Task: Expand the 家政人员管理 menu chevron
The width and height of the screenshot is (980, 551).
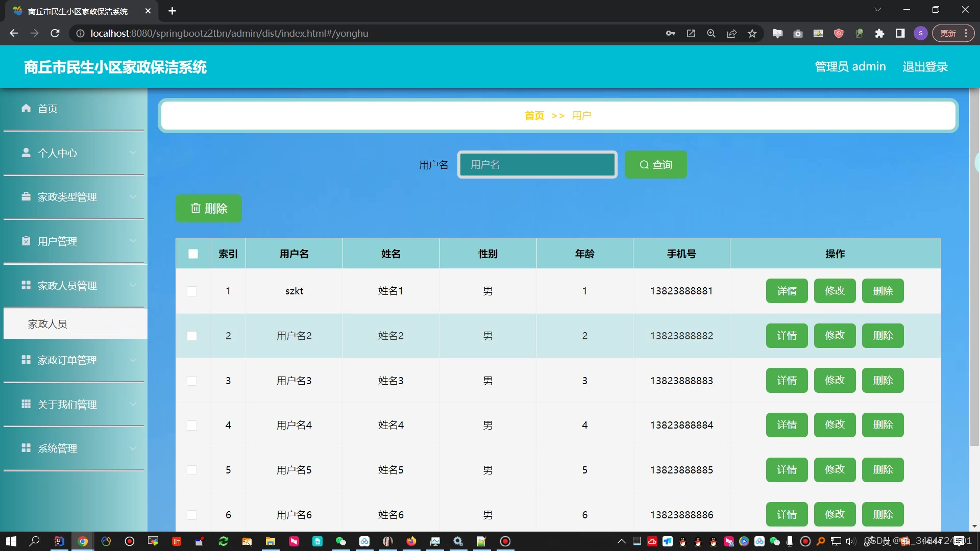Action: tap(133, 285)
